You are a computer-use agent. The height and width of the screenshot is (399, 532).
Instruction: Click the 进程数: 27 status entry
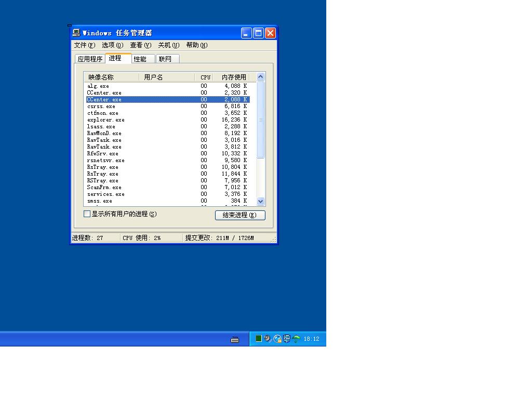[87, 238]
